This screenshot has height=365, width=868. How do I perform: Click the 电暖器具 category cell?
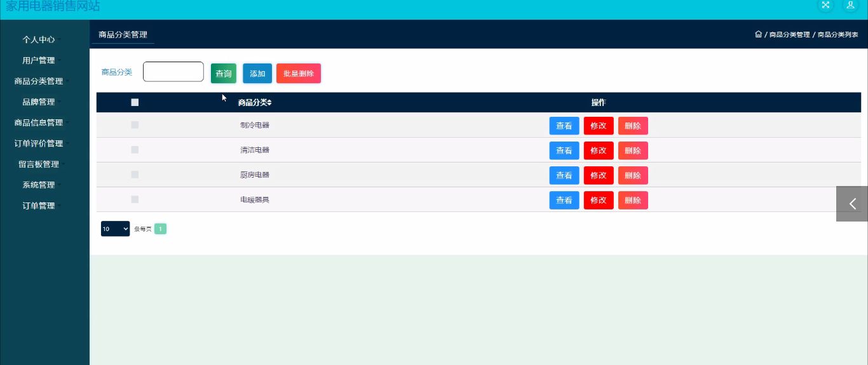tap(255, 199)
